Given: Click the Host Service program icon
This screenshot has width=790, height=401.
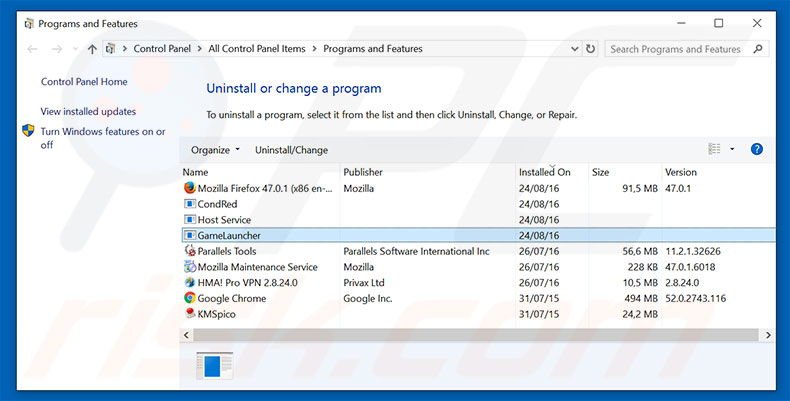Looking at the screenshot, I should point(189,220).
